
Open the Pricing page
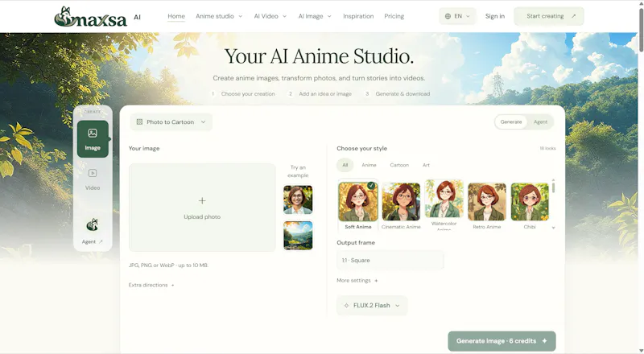click(394, 16)
